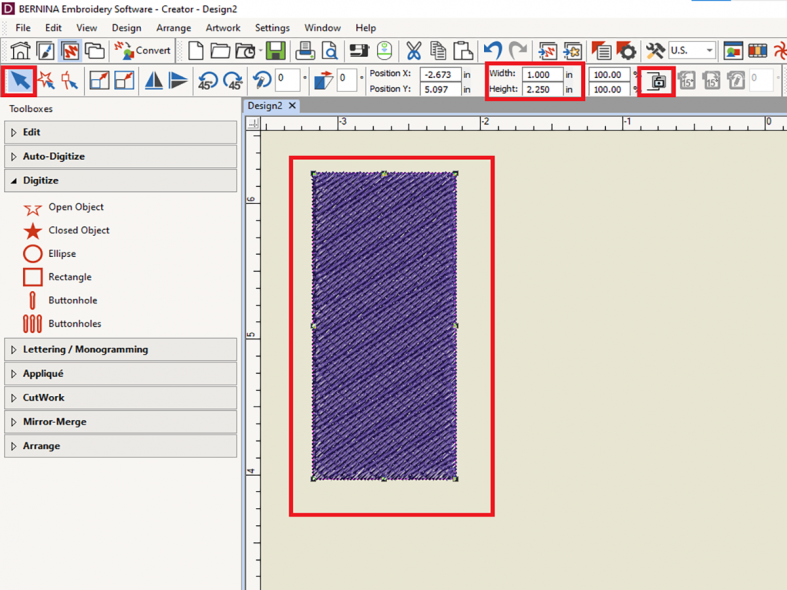Open the Artwork menu
Image resolution: width=787 pixels, height=590 pixels.
click(222, 28)
